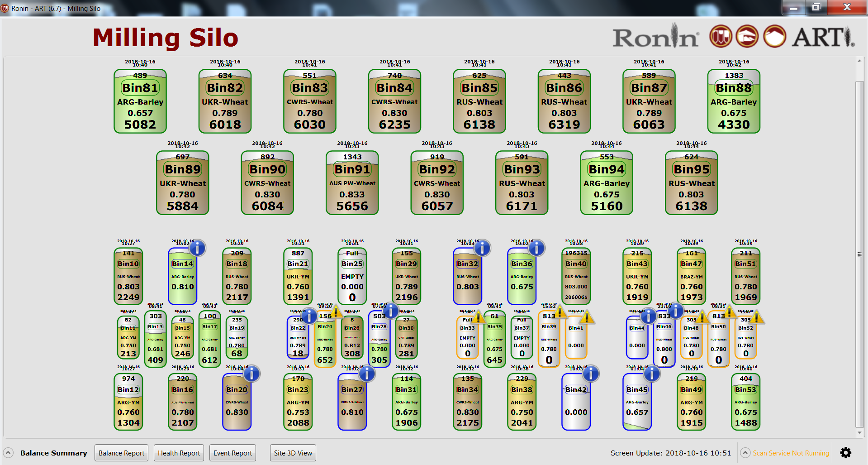Open the Event Report
The image size is (868, 465).
232,453
